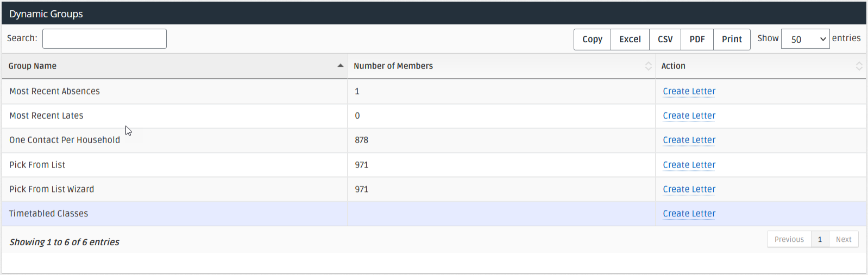Create Letter for Most Recent Lates
This screenshot has height=275, width=868.
[689, 116]
